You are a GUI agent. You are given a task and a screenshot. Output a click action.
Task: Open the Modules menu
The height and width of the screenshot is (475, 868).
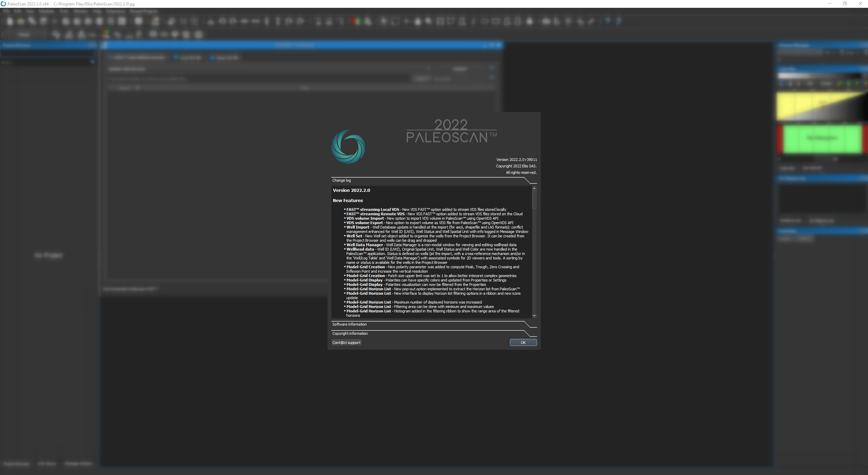[x=47, y=11]
